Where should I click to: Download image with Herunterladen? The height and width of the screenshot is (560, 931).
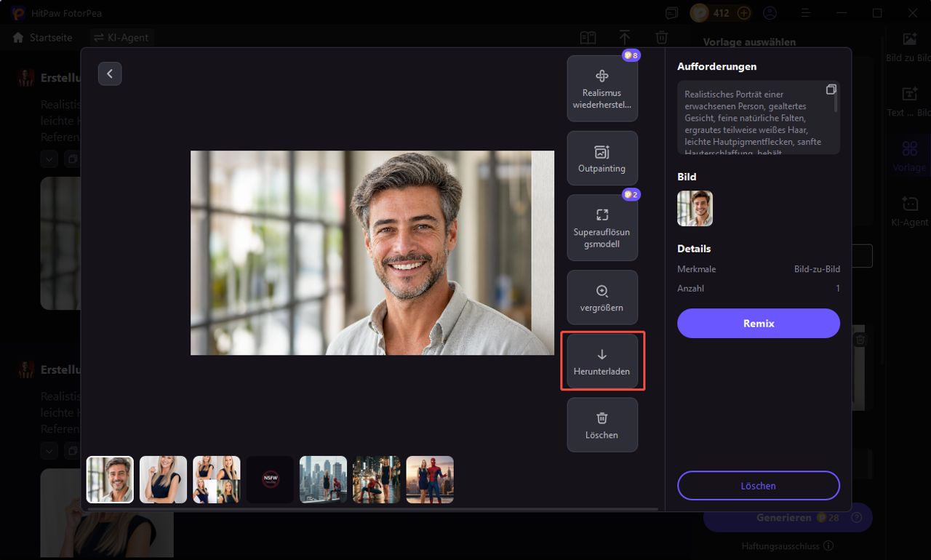pos(602,361)
